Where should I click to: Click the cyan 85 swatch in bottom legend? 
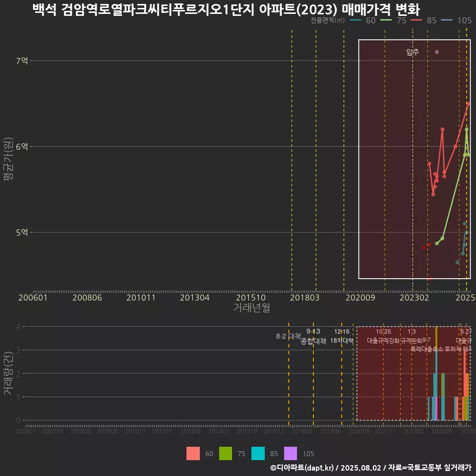pos(258,454)
